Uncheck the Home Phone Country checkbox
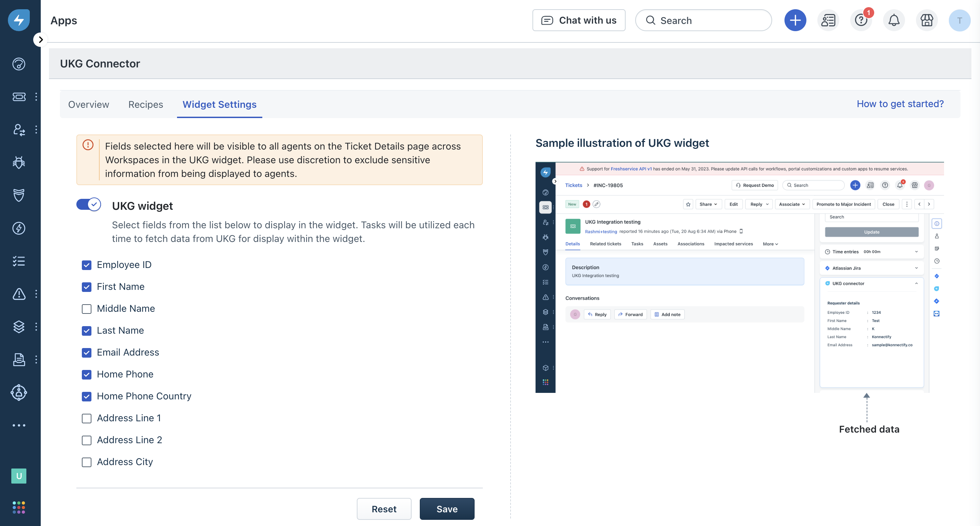This screenshot has height=526, width=980. pyautogui.click(x=86, y=396)
